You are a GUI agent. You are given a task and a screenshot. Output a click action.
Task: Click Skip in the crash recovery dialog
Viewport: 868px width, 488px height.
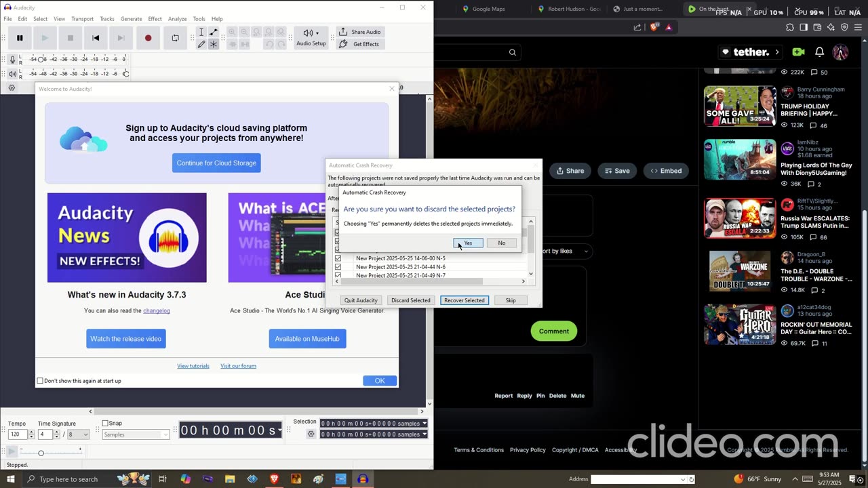pos(511,300)
